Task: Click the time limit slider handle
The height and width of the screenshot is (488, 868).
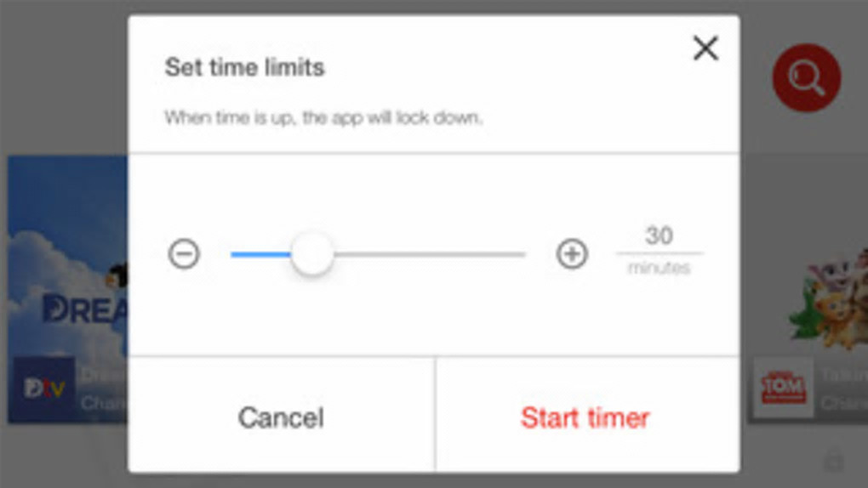Action: tap(312, 254)
